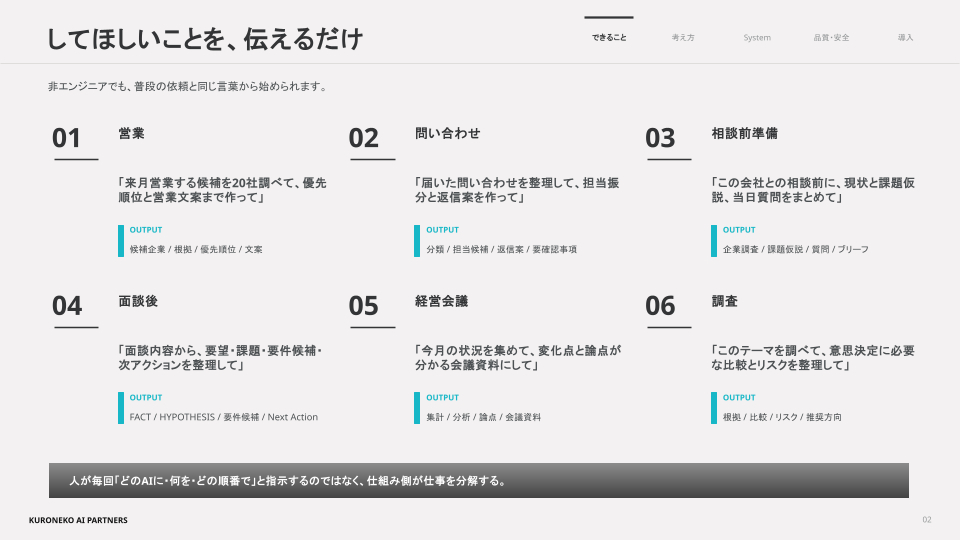Open the System tab
Viewport: 960px width, 540px height.
(757, 37)
